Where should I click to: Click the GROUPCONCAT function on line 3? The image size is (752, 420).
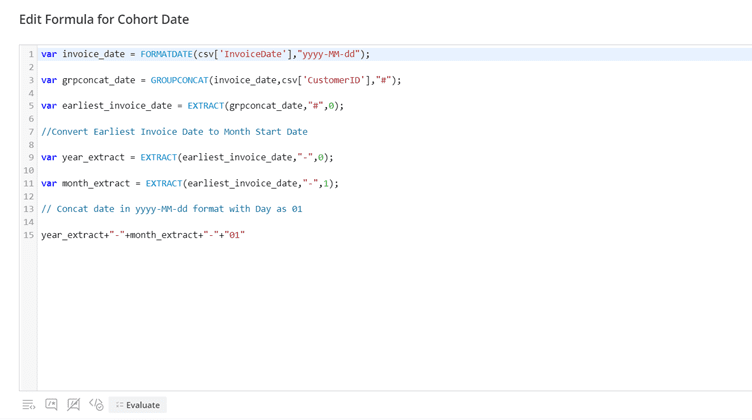point(180,80)
